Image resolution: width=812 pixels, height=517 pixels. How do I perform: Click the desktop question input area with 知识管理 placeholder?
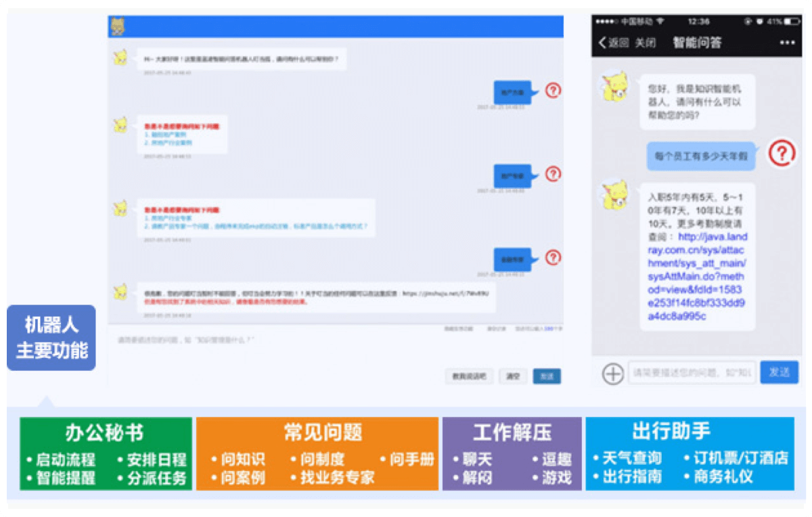[335, 350]
